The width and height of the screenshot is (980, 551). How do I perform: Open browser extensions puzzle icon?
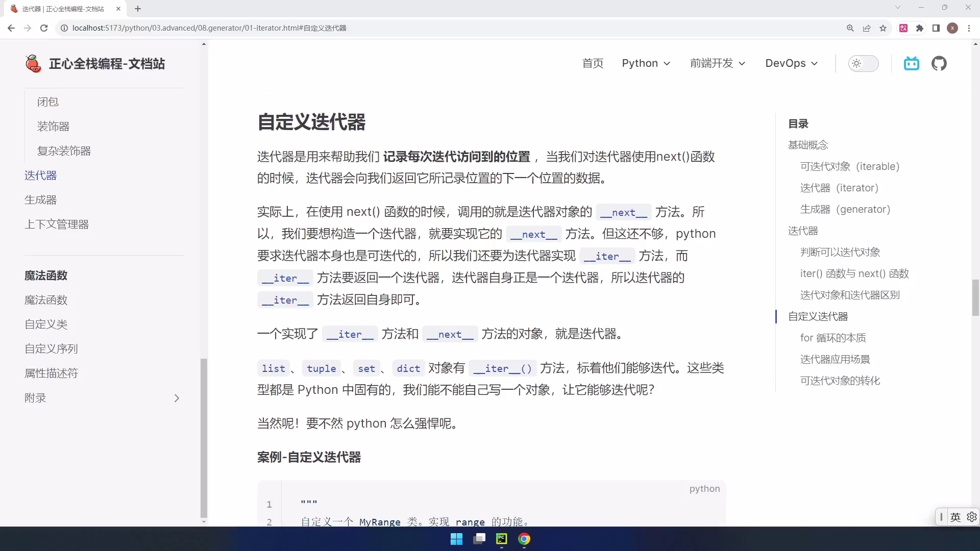[920, 28]
